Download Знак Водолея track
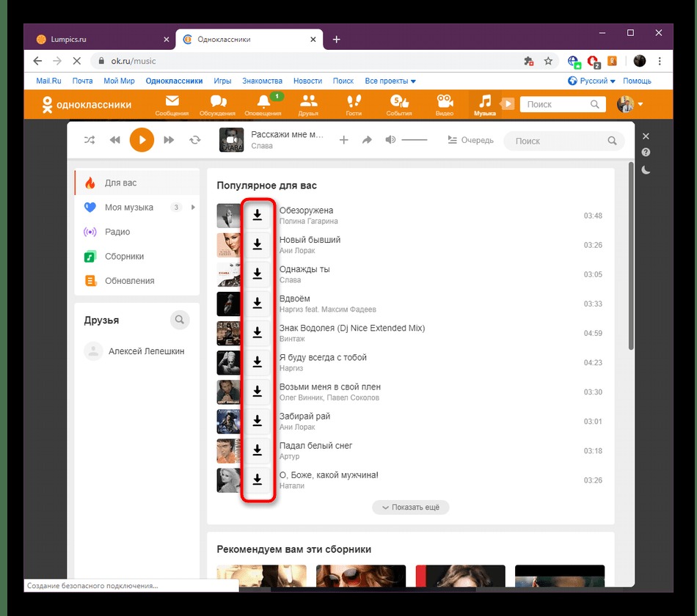This screenshot has height=616, width=697. tap(257, 333)
